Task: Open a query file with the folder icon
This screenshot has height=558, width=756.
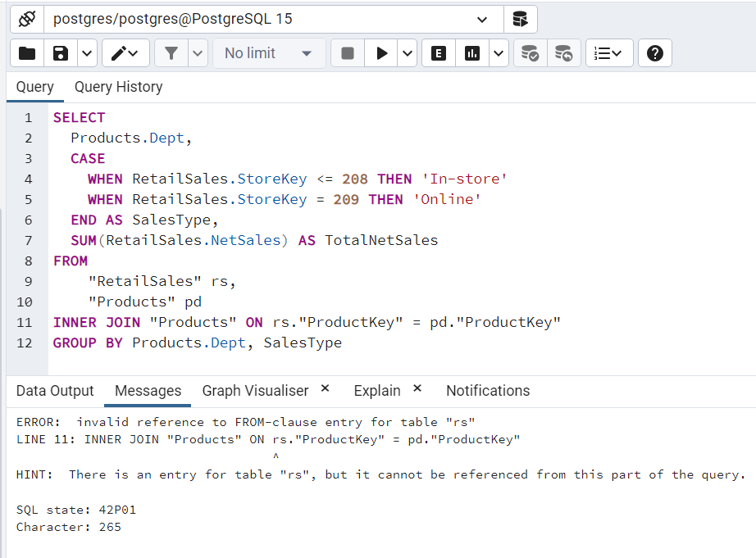Action: tap(26, 52)
